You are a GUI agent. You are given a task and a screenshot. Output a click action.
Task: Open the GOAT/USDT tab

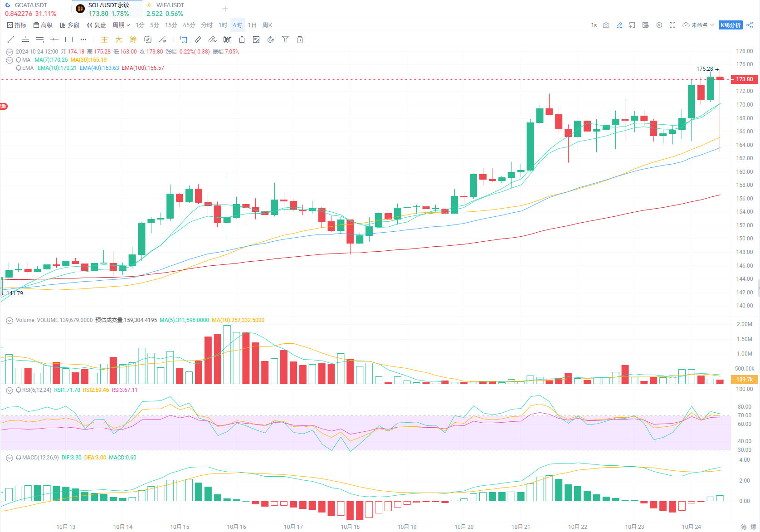click(31, 9)
